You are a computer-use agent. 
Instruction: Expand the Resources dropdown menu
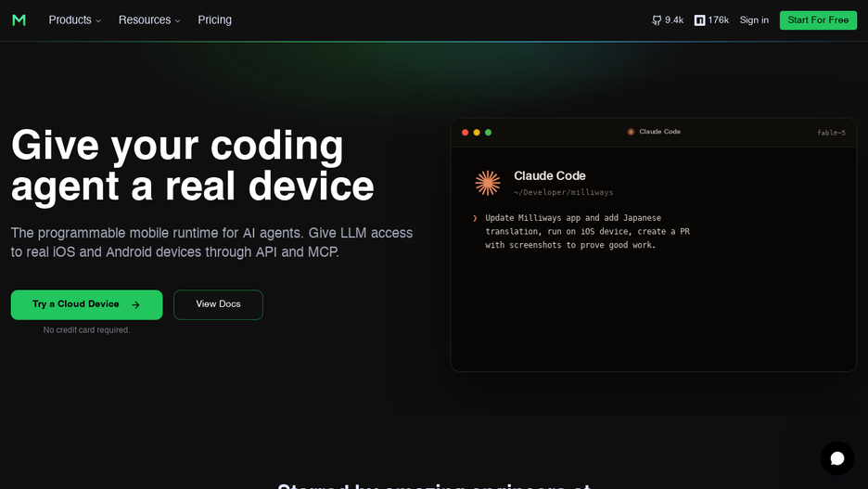tap(149, 19)
